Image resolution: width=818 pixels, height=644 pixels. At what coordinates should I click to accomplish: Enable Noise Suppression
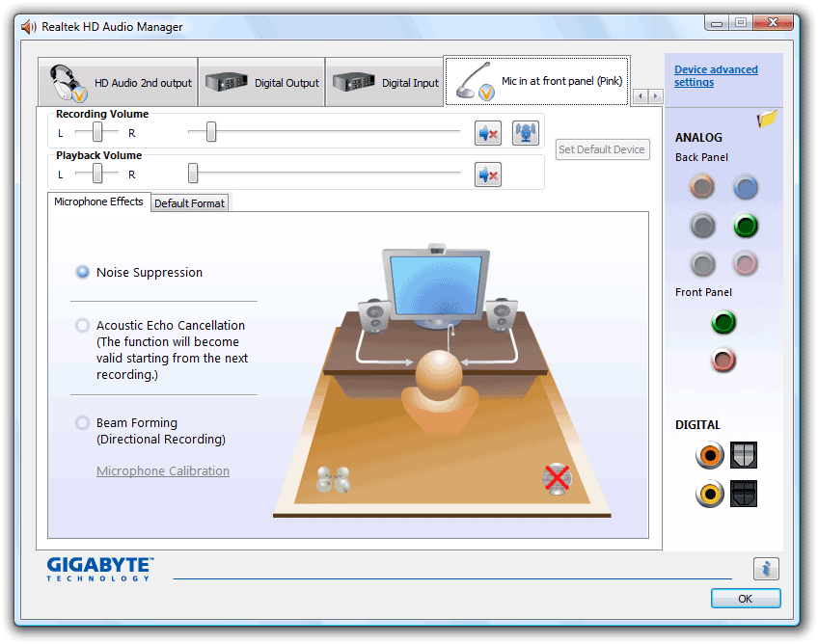82,272
